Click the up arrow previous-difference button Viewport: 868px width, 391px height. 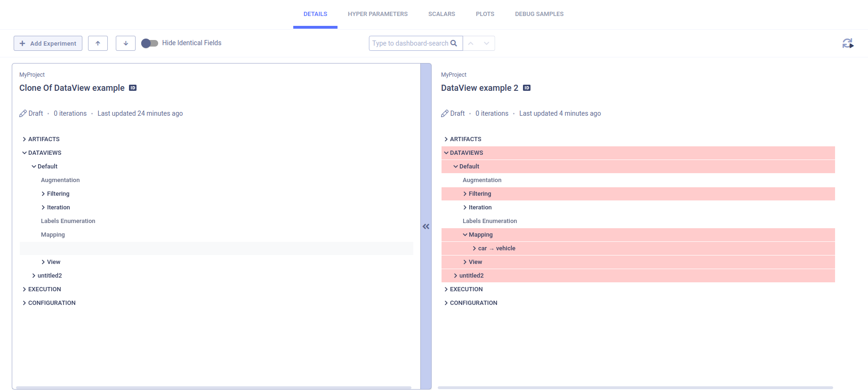click(98, 43)
